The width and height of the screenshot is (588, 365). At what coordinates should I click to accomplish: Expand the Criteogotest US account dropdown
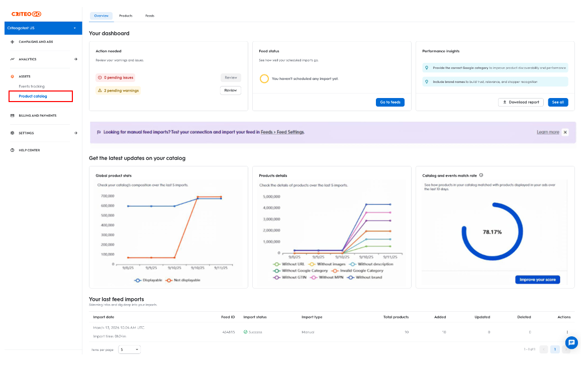pos(74,28)
